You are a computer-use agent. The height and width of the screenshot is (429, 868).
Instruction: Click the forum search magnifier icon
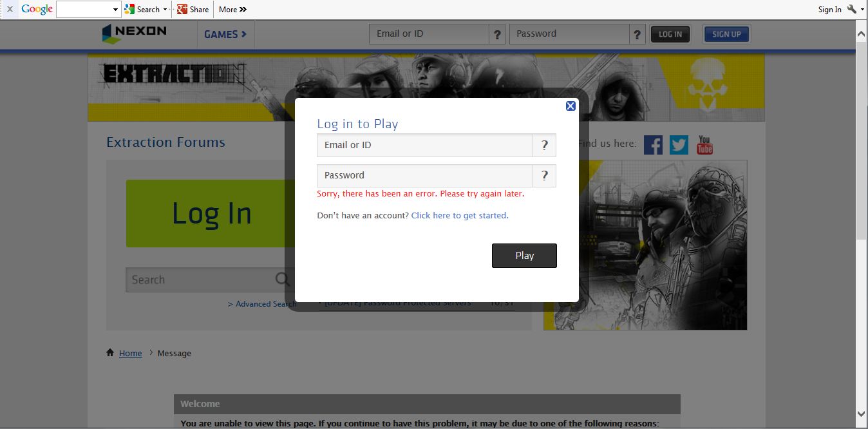click(x=282, y=280)
